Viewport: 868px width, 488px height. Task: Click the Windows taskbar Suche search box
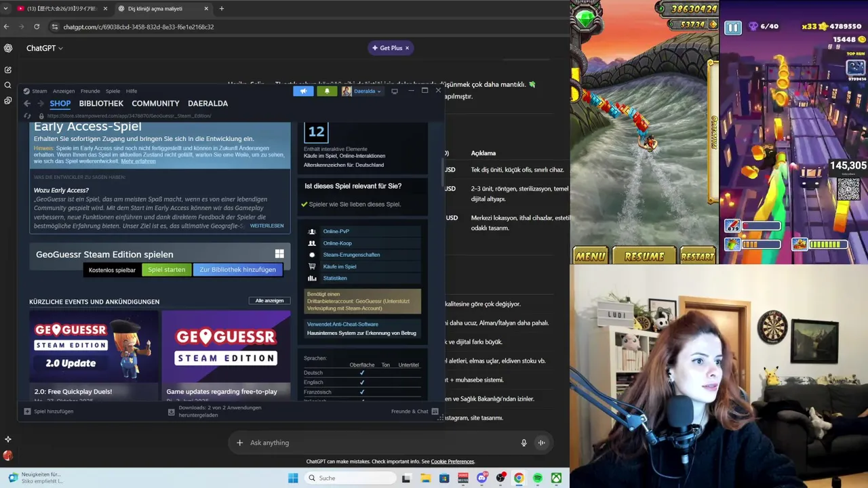coord(349,478)
